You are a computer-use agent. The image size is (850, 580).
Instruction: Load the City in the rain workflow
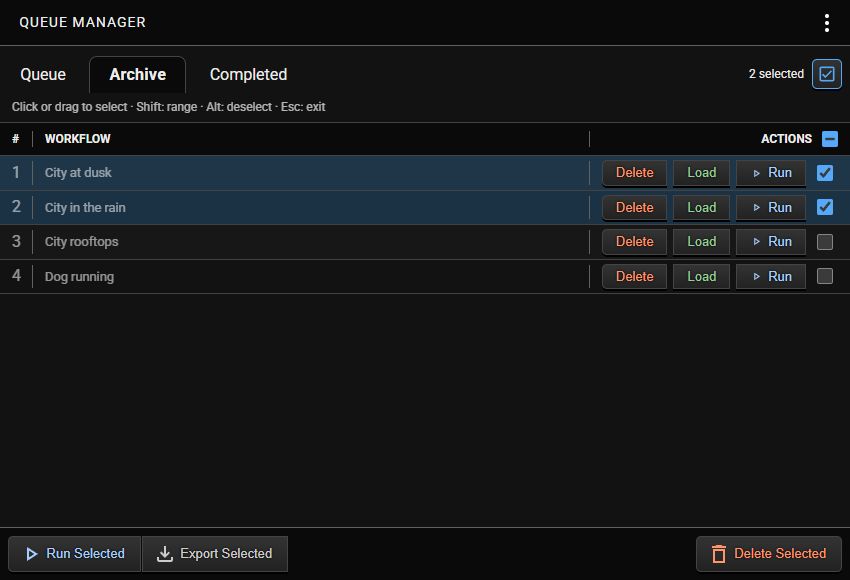pos(701,208)
